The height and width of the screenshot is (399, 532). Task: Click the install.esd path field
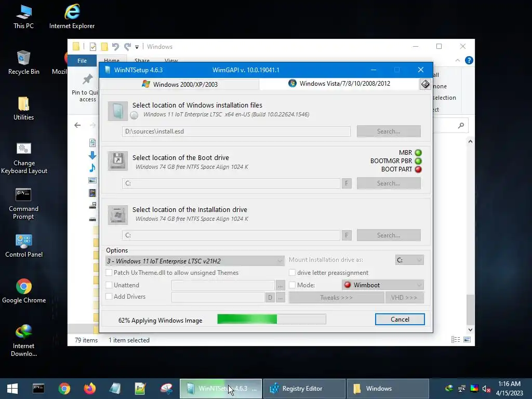[236, 131]
